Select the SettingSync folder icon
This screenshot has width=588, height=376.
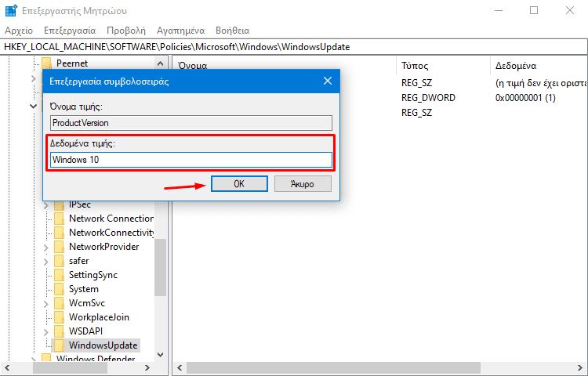[59, 275]
